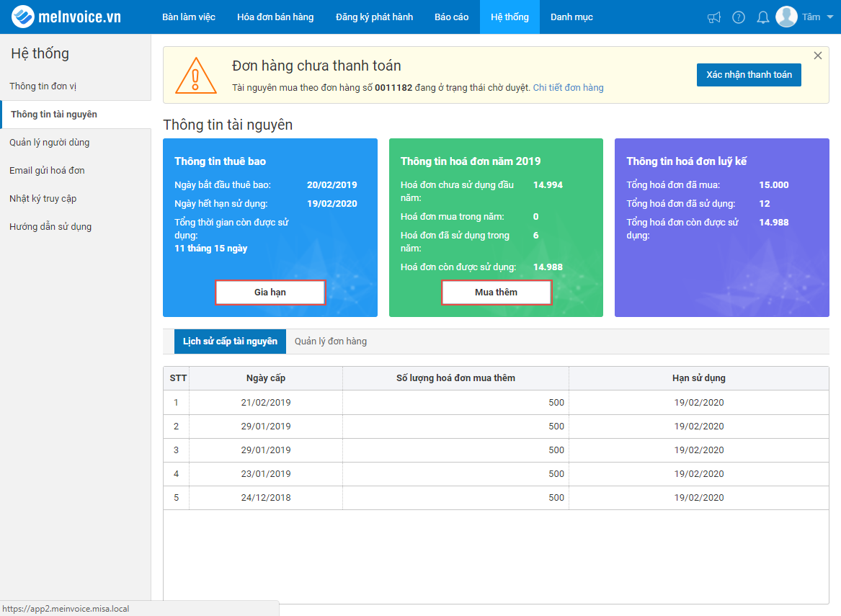Switch to Quản lý đơn hàng tab

tap(330, 342)
